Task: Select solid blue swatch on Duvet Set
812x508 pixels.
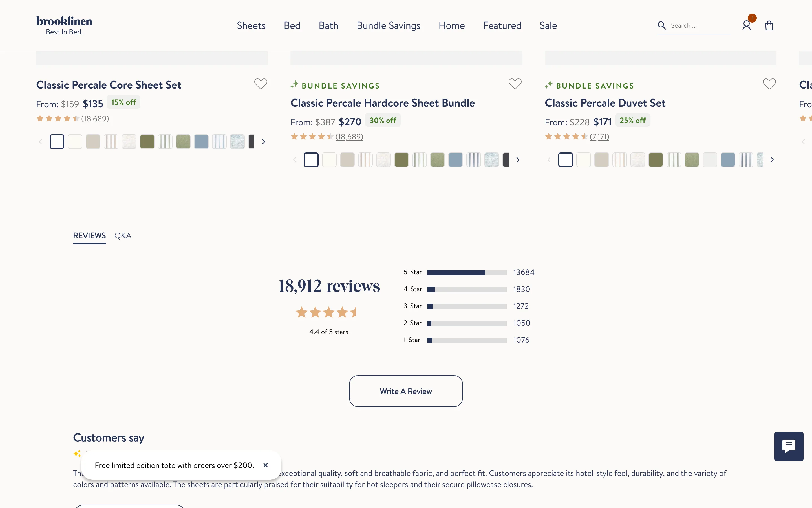Action: (x=728, y=160)
